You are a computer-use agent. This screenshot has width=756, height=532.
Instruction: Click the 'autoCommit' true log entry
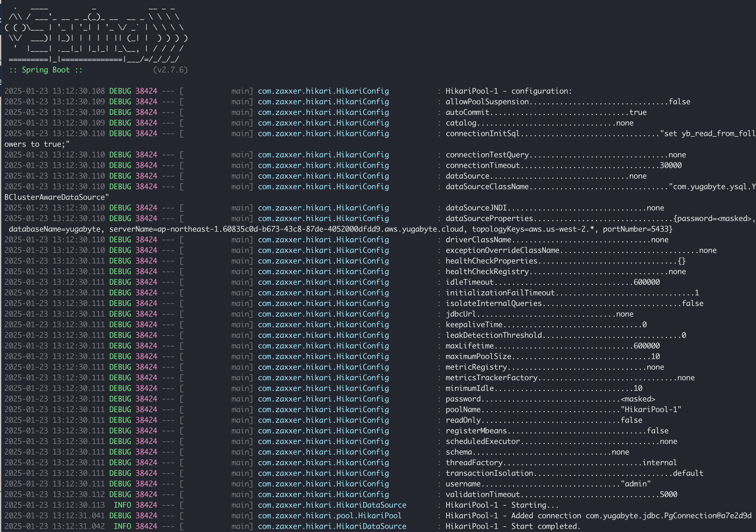[x=546, y=112]
